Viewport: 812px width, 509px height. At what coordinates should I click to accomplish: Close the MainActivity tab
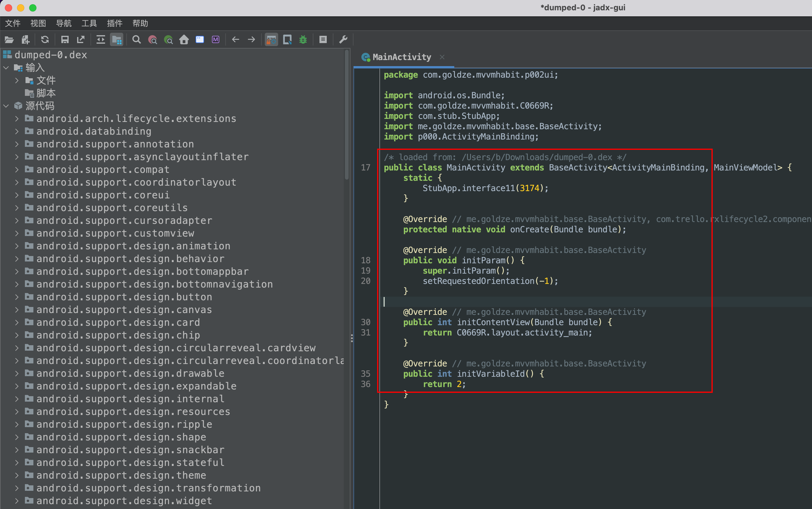tap(442, 57)
